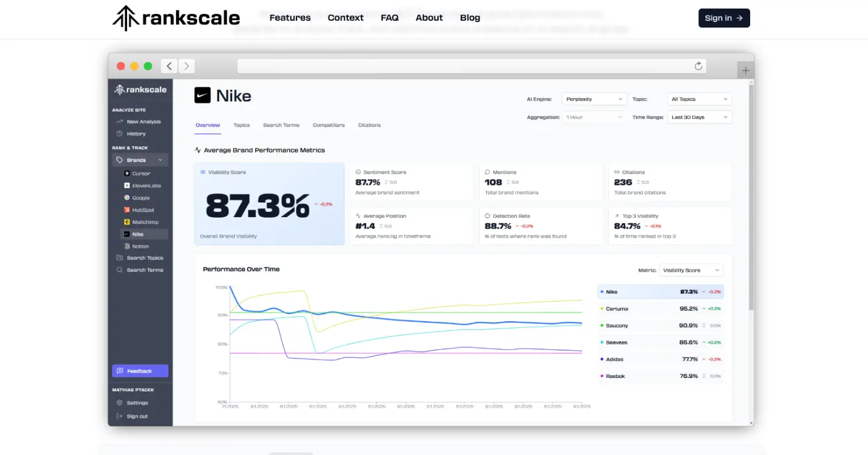The image size is (868, 455).
Task: Click the mockup browser address bar
Action: pyautogui.click(x=472, y=66)
